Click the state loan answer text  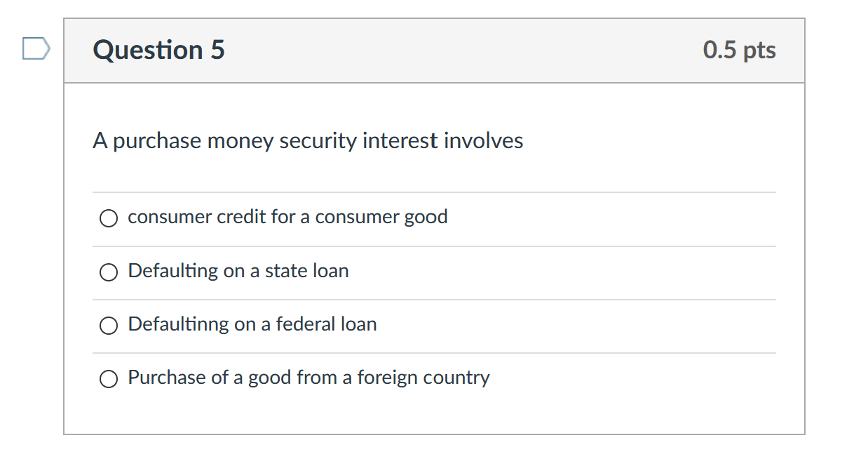[x=238, y=271]
